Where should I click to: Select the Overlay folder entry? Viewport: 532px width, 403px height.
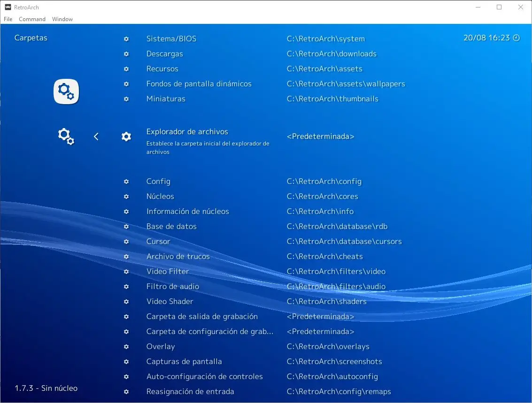click(161, 347)
